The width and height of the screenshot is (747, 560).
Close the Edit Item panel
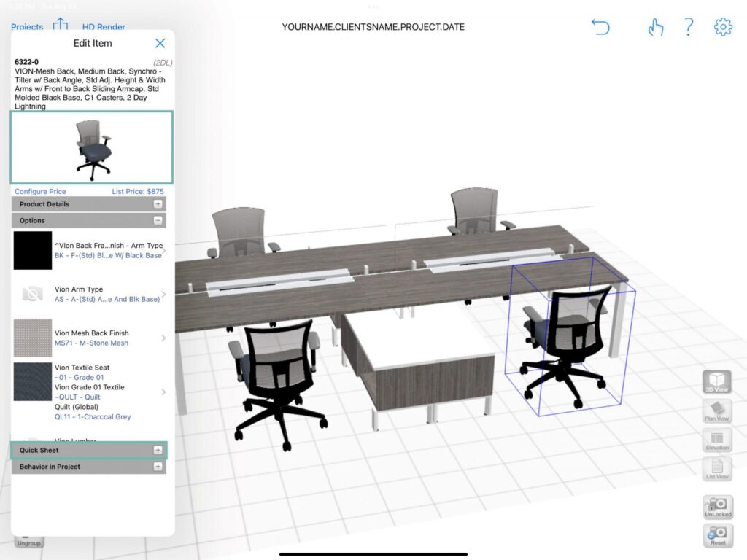(x=160, y=43)
